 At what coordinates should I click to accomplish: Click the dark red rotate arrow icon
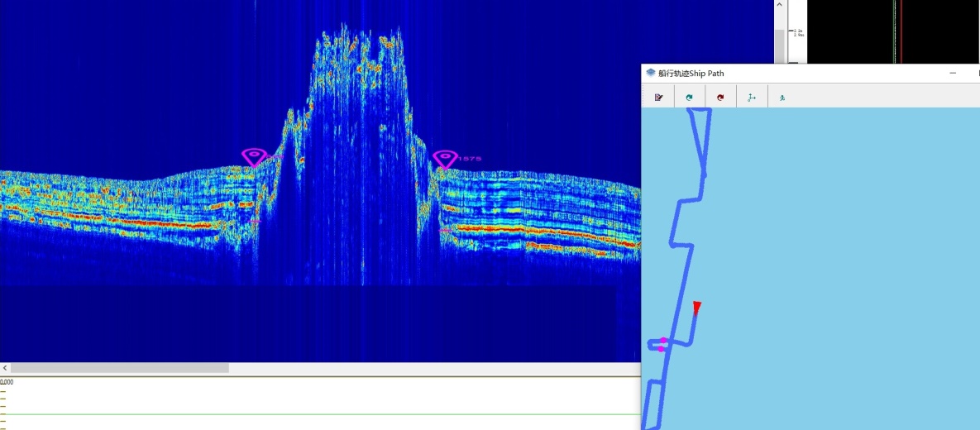coord(720,98)
